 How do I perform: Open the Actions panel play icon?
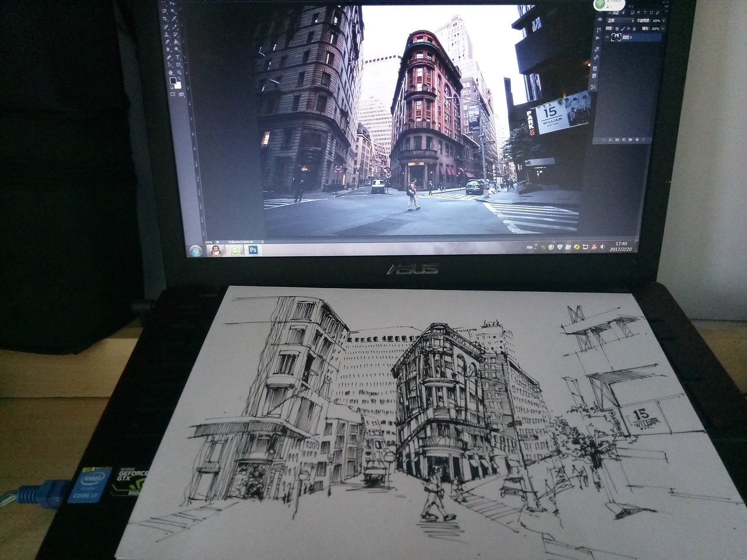(598, 38)
